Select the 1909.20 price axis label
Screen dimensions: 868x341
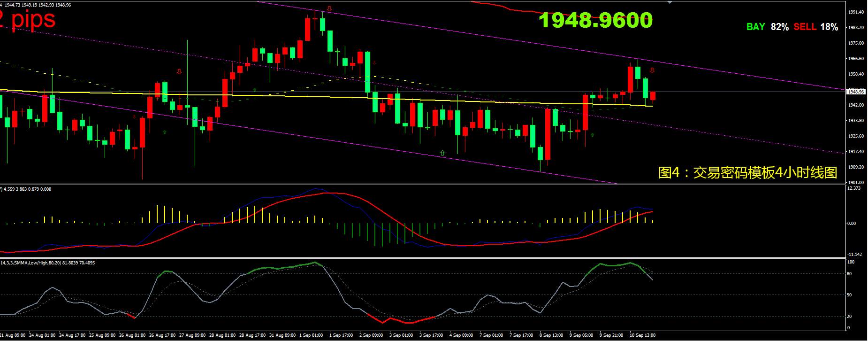tap(856, 167)
